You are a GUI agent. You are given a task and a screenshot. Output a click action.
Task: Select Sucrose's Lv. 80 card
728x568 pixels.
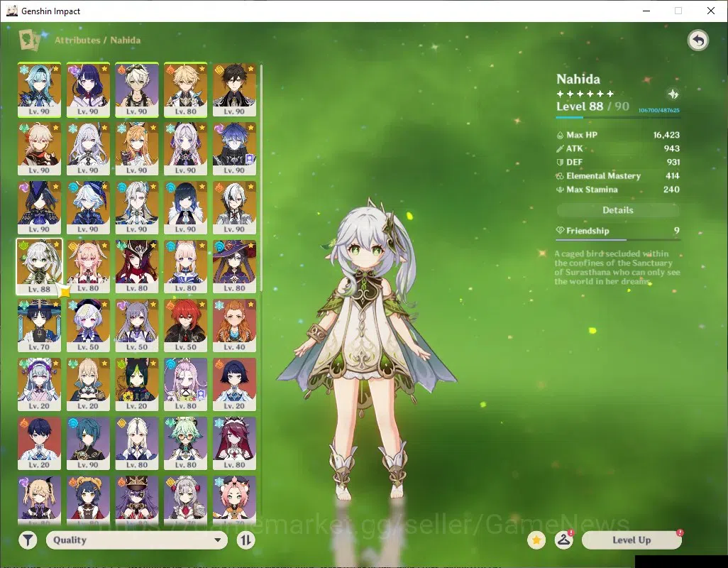click(186, 444)
